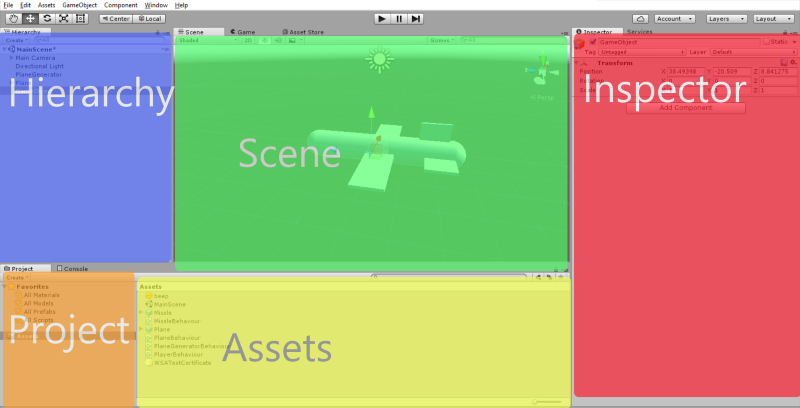Image resolution: width=800 pixels, height=408 pixels.
Task: Toggle the 2D view button
Action: (248, 40)
